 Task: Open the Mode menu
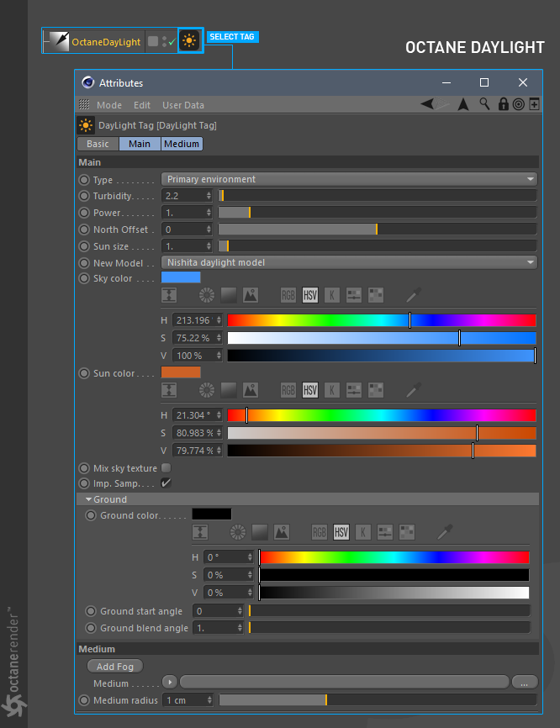pos(109,105)
